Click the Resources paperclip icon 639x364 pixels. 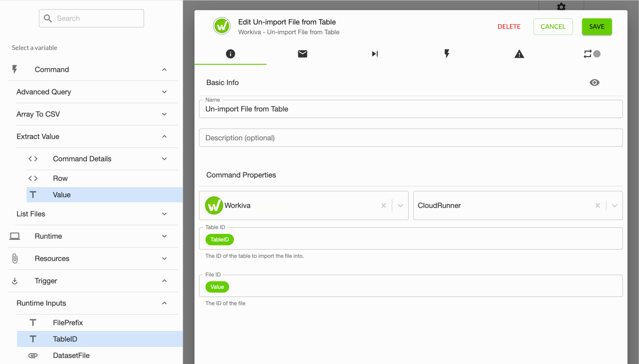click(x=15, y=259)
